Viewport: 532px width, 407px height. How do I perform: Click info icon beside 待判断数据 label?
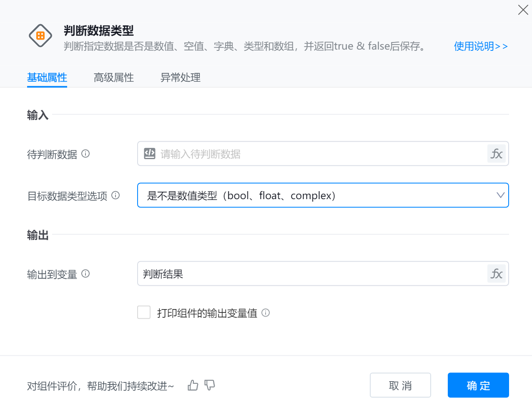85,154
